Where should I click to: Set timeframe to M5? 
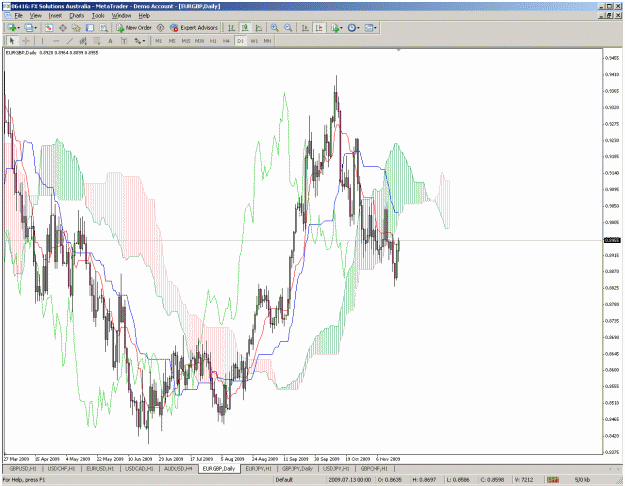(172, 41)
